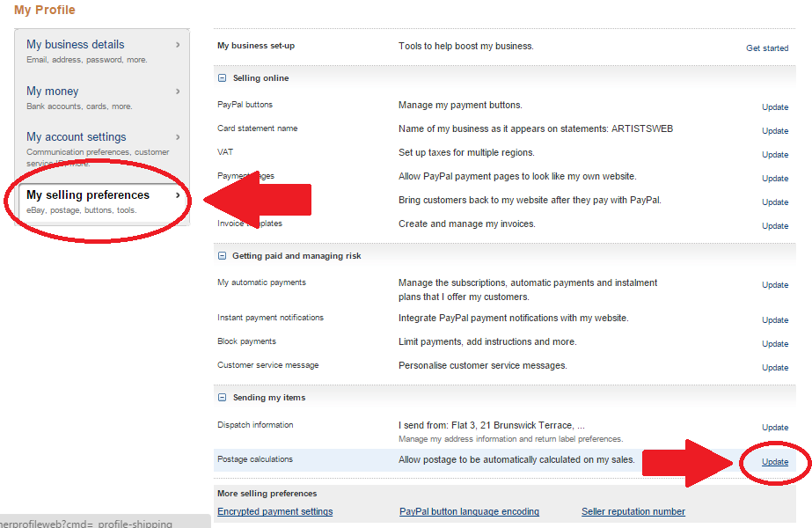The width and height of the screenshot is (812, 528).
Task: Collapse the Sending my items section
Action: [x=223, y=398]
